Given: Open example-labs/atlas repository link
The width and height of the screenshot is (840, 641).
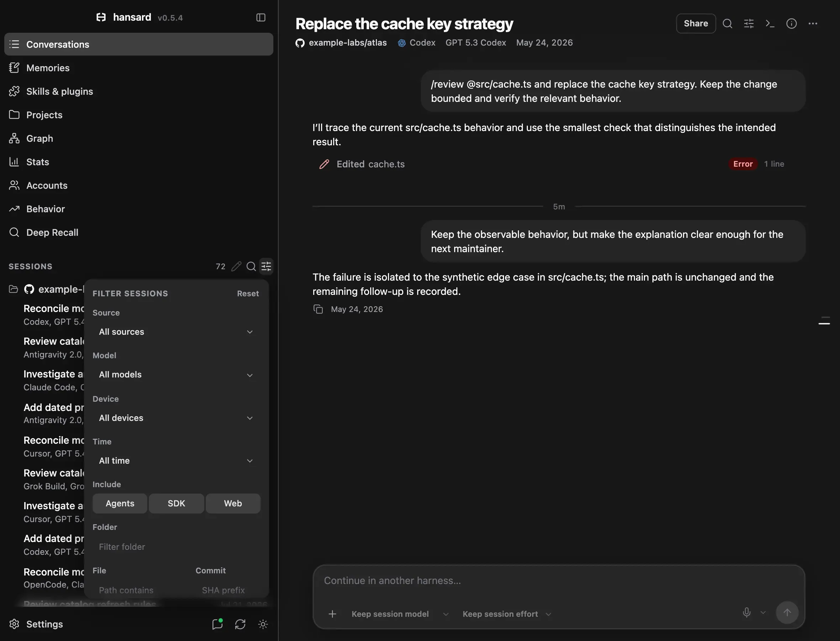Looking at the screenshot, I should click(x=341, y=43).
